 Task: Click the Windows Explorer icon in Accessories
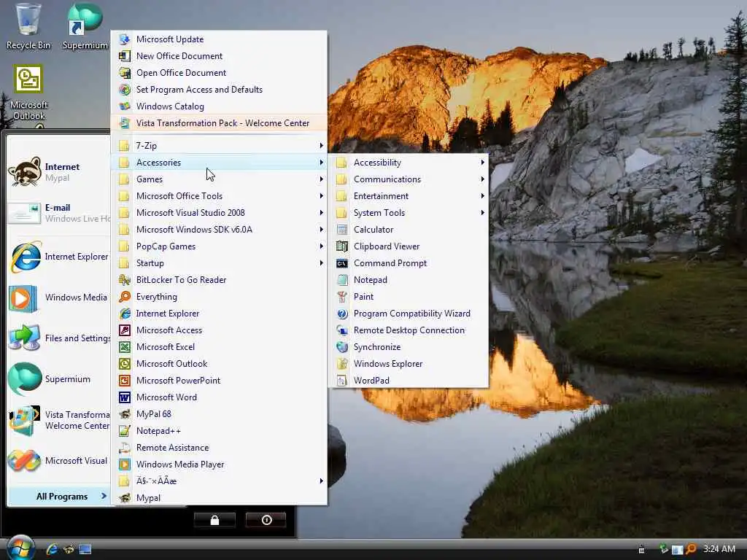(341, 364)
